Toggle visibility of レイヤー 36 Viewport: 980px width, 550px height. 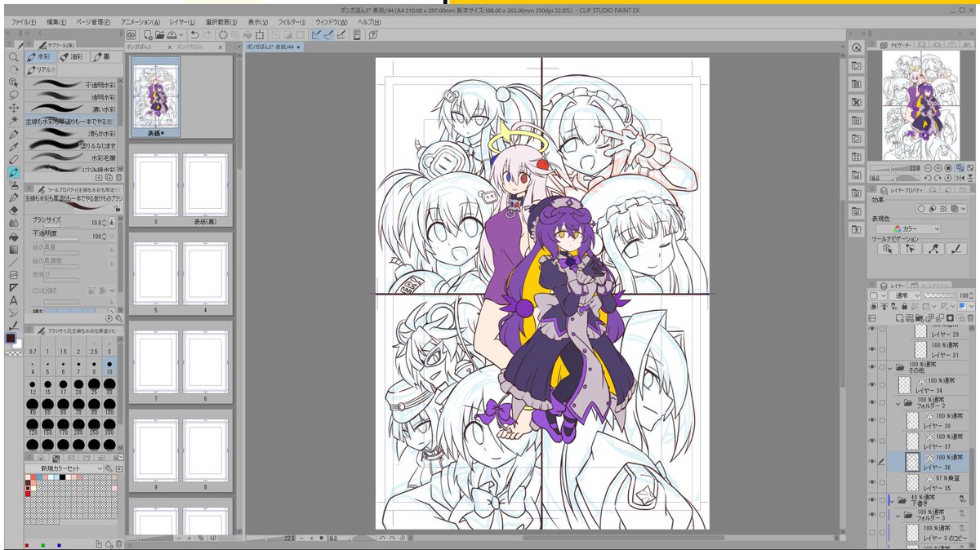(x=872, y=462)
